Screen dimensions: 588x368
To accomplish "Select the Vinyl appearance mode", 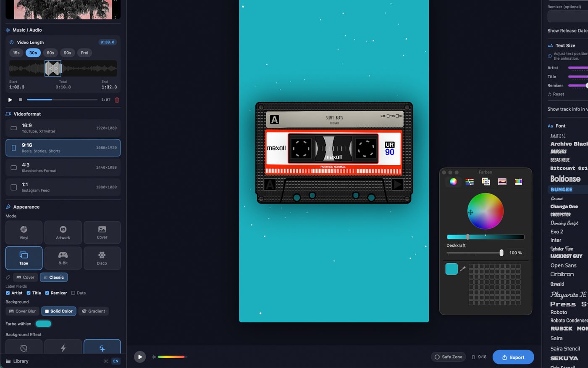I will click(24, 232).
